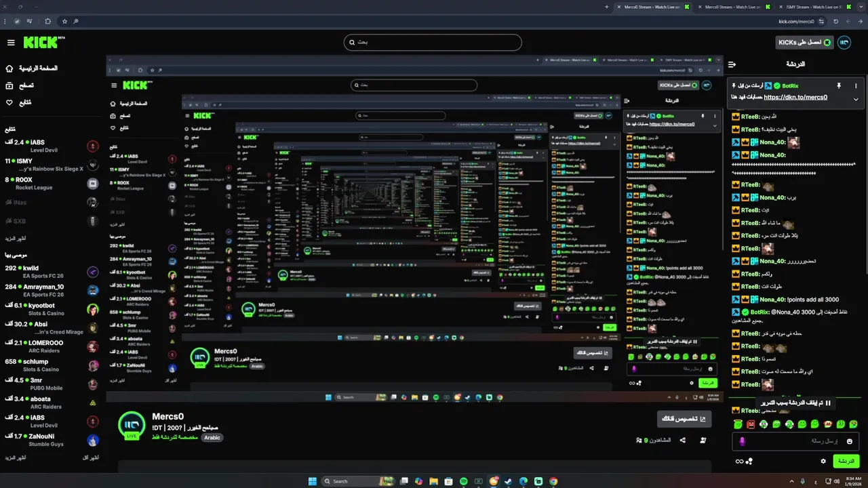The width and height of the screenshot is (868, 488).
Task: Open LOMEROOO ARC Raiders channel
Action: 52,346
